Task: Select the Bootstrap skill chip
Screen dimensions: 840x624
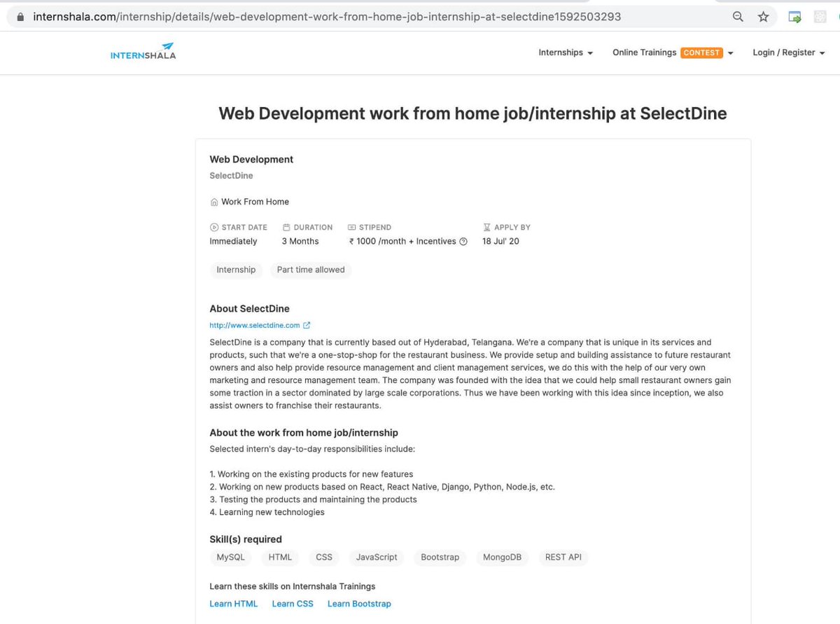Action: point(440,557)
